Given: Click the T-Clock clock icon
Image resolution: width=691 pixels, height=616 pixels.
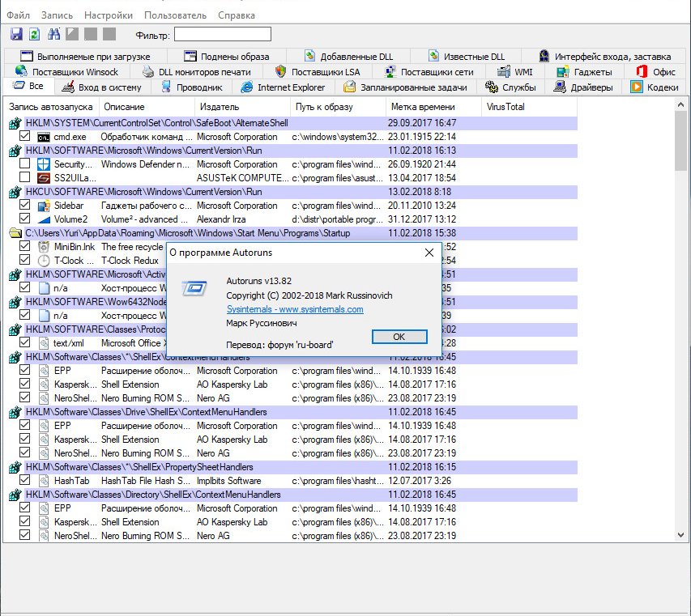Looking at the screenshot, I should click(x=43, y=261).
